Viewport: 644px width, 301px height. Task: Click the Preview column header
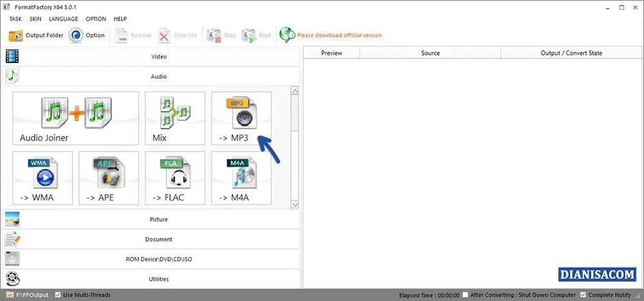click(x=332, y=53)
